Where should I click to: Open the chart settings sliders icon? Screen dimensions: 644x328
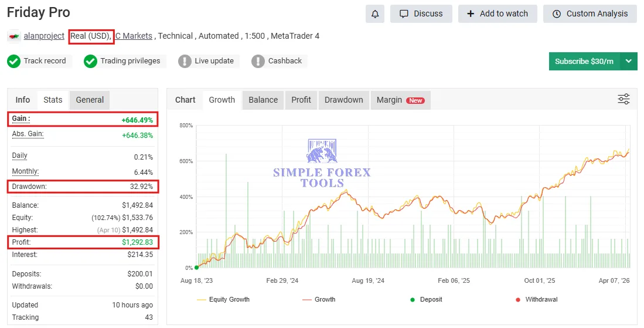point(623,99)
